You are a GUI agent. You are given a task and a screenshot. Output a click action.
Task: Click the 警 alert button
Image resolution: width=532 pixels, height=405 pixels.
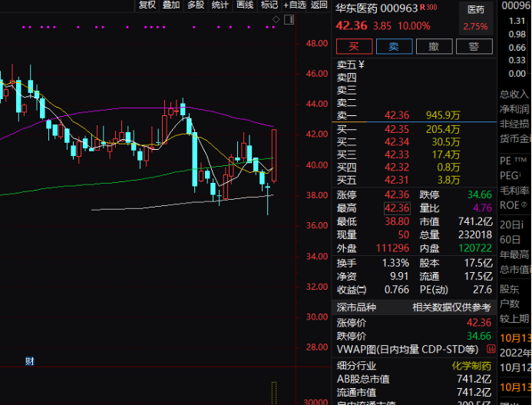pyautogui.click(x=474, y=46)
